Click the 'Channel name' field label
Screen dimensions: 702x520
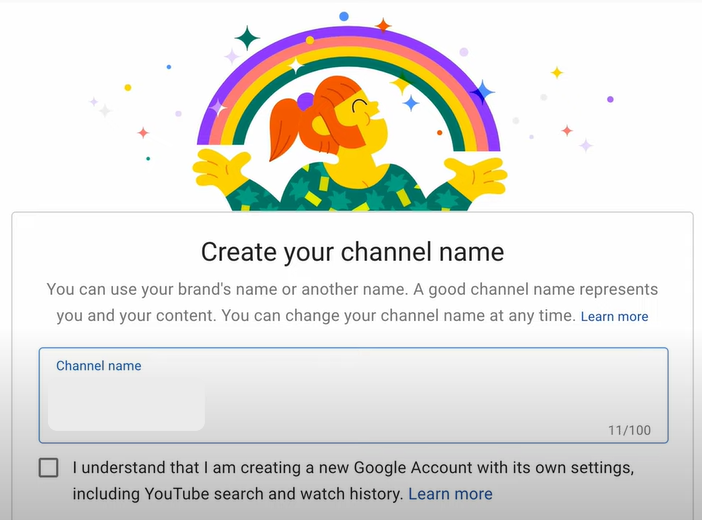98,366
